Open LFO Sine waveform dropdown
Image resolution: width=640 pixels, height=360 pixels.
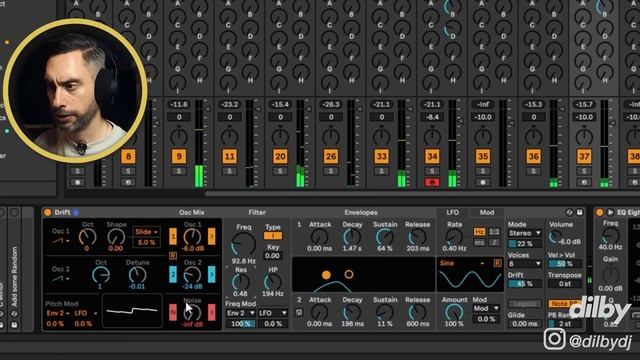pos(463,263)
